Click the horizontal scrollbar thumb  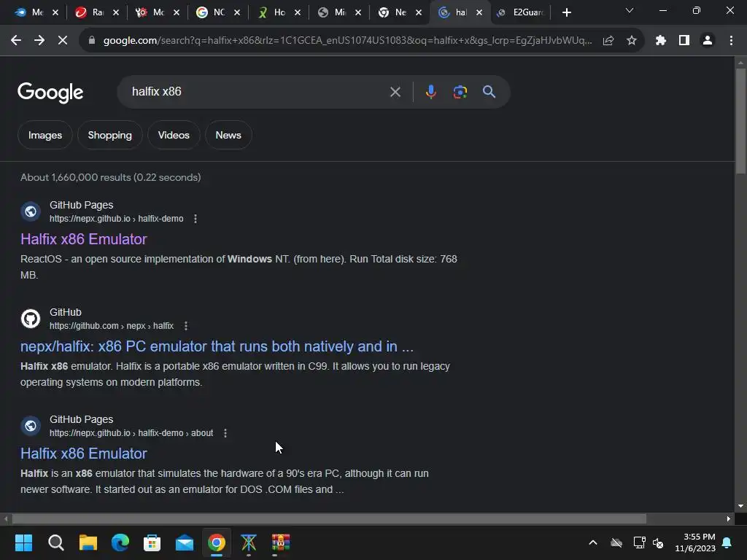[329, 518]
